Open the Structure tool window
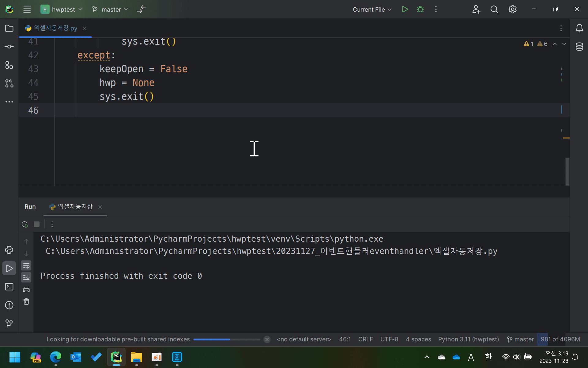 (9, 65)
